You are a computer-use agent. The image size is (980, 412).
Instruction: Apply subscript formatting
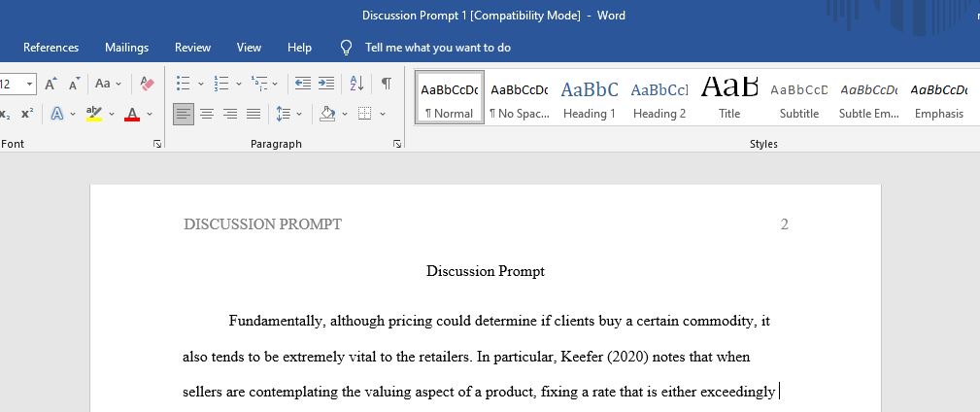coord(5,114)
